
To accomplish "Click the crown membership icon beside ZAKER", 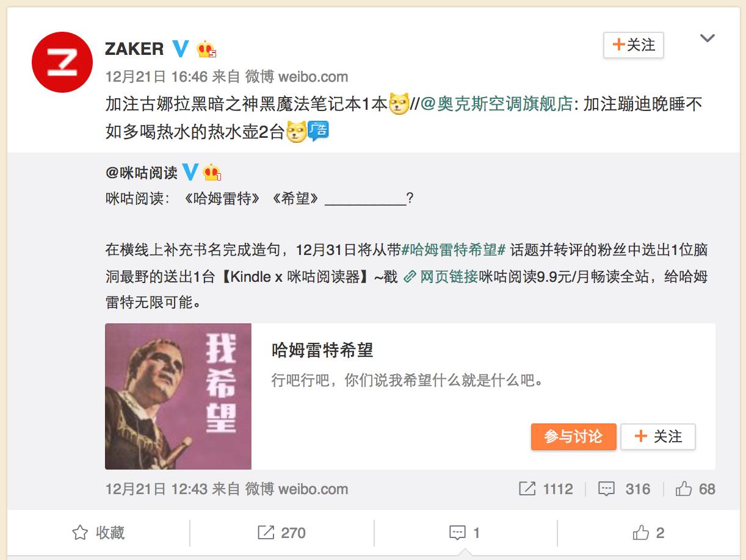I will [x=206, y=49].
